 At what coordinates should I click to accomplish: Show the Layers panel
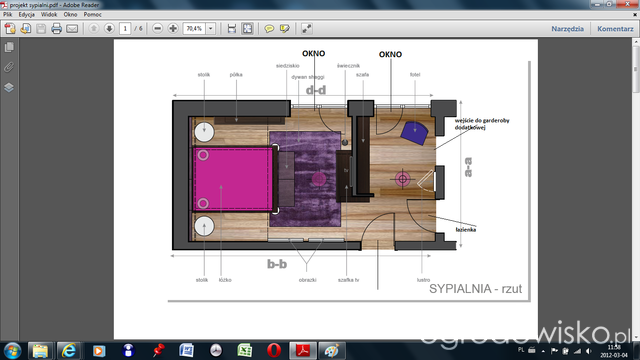[9, 87]
